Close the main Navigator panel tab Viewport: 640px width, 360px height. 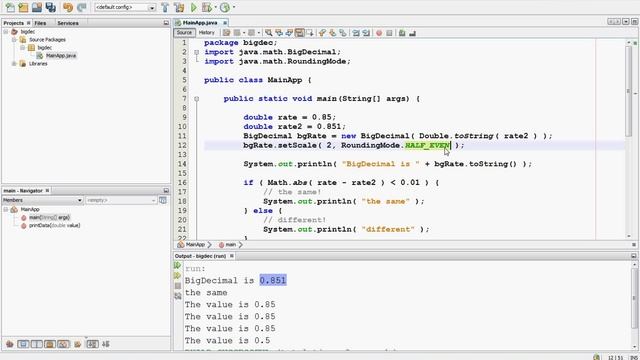(x=47, y=191)
